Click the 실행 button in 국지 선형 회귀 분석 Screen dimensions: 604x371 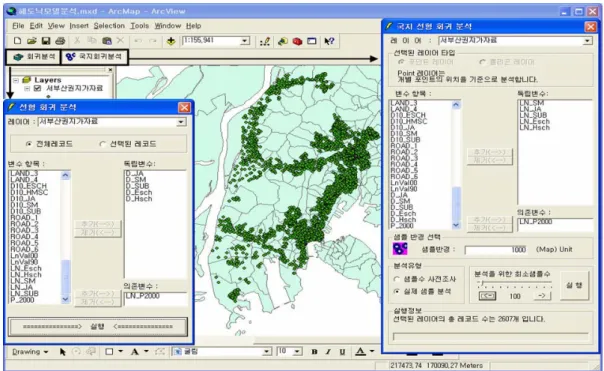(x=574, y=285)
